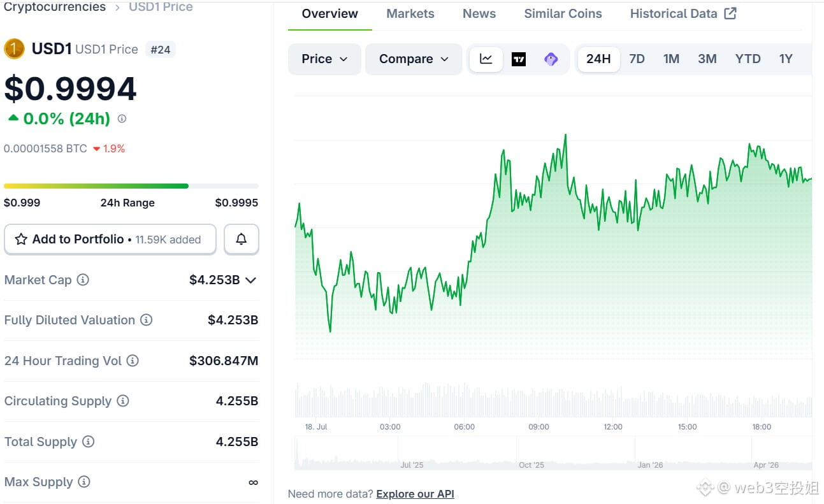Click info icon beside Max Supply

coord(83,482)
